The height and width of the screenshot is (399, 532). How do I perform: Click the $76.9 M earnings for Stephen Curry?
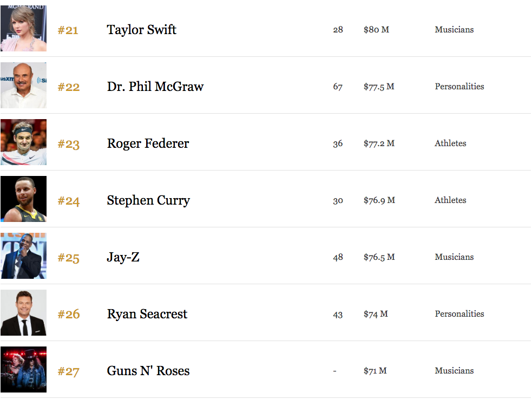coord(379,200)
